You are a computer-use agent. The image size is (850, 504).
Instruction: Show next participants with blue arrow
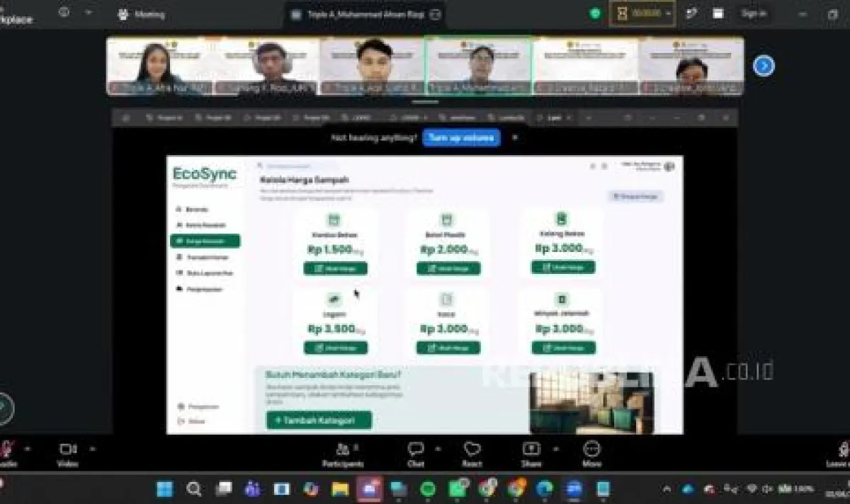[x=764, y=66]
